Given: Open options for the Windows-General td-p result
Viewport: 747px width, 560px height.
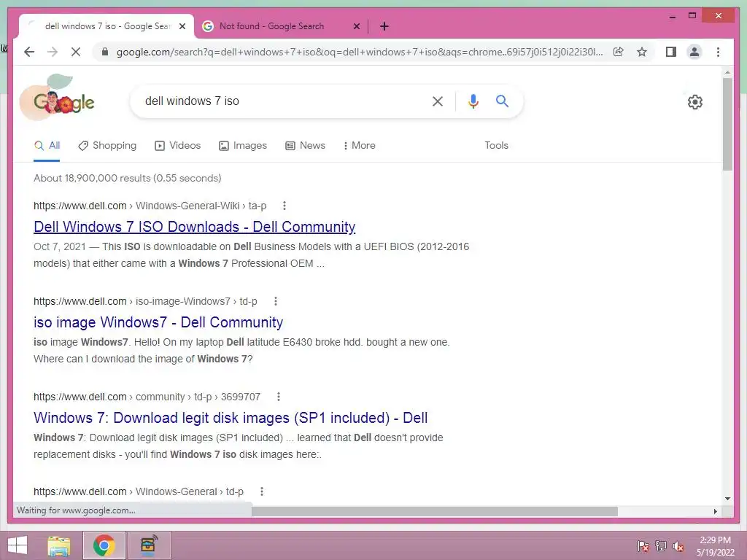Looking at the screenshot, I should (x=262, y=491).
